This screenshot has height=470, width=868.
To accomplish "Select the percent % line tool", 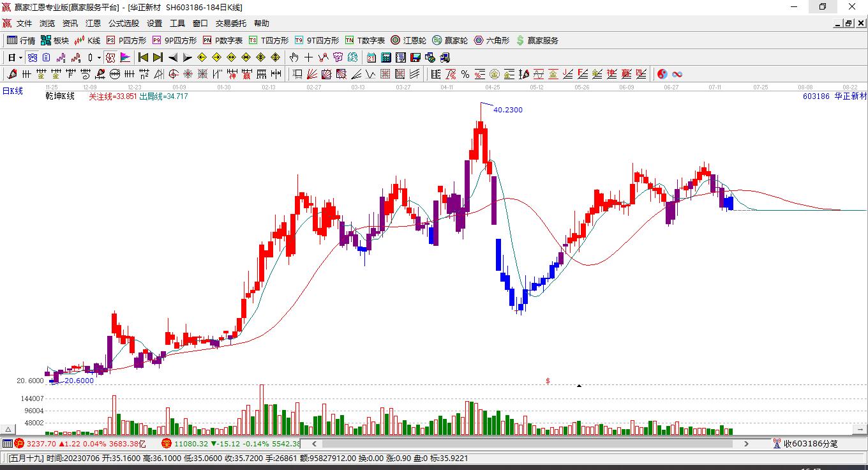I will coord(465,74).
